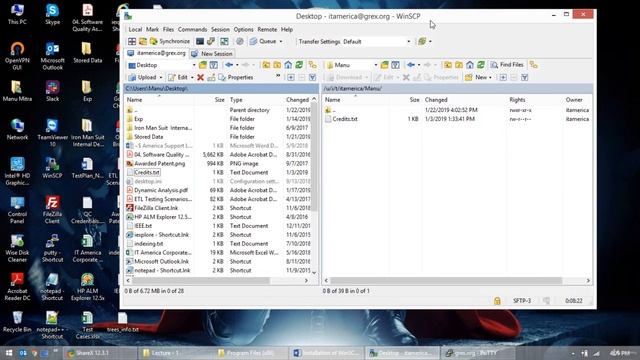Open the Files menu

point(168,29)
